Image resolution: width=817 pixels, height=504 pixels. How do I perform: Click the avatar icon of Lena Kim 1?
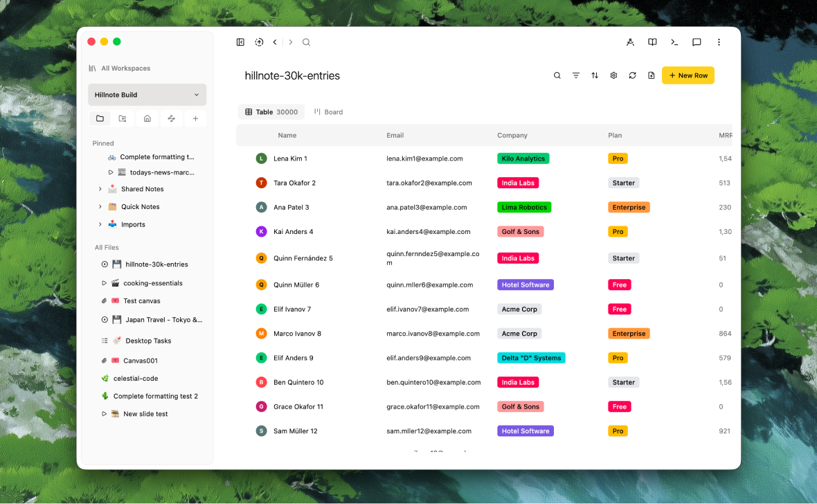[262, 159]
